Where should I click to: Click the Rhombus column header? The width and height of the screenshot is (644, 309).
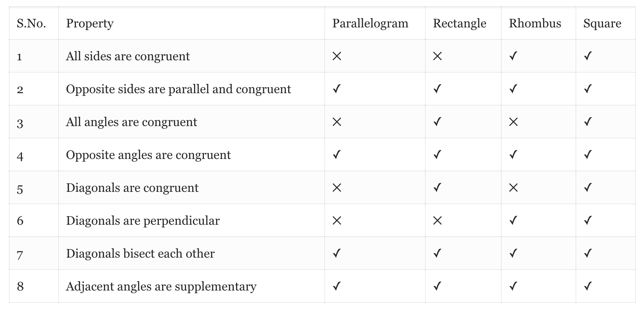[x=535, y=23]
